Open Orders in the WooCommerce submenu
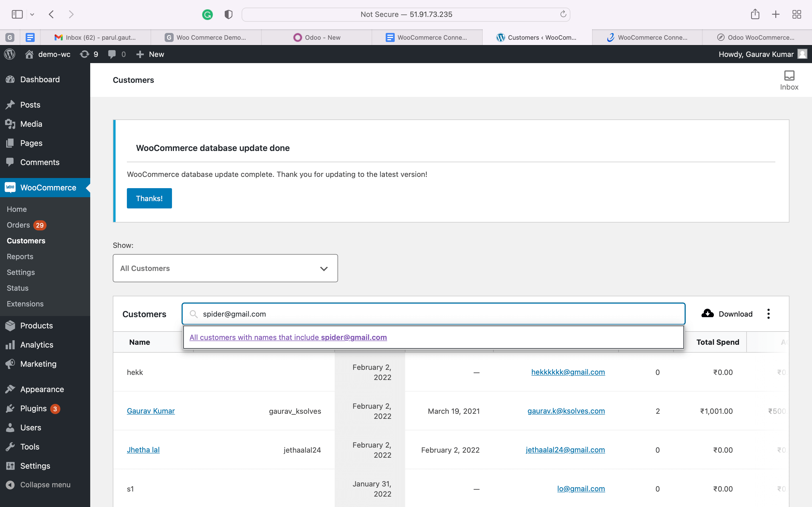The height and width of the screenshot is (507, 812). point(18,225)
